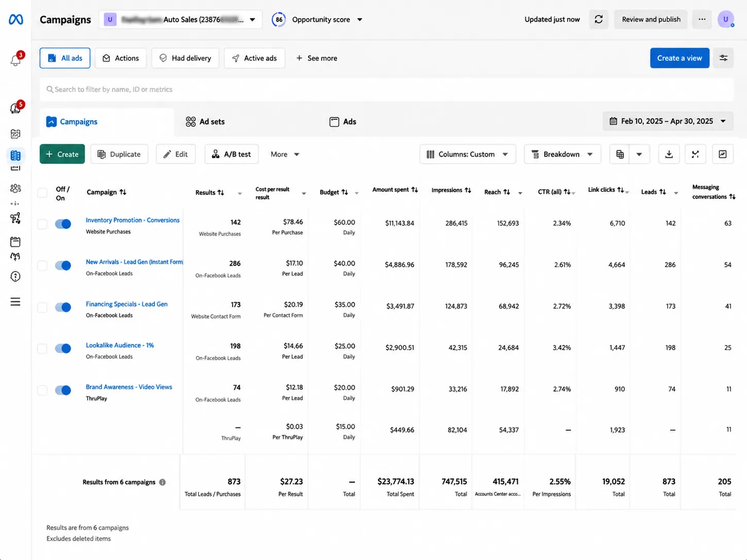Click the Duplicate button
Screen dimensions: 747x560
pyautogui.click(x=119, y=154)
